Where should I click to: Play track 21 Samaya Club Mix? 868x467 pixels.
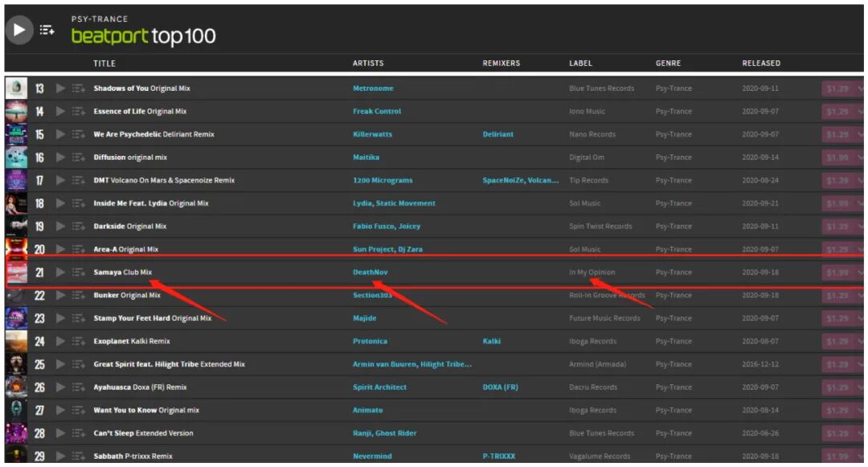click(60, 272)
